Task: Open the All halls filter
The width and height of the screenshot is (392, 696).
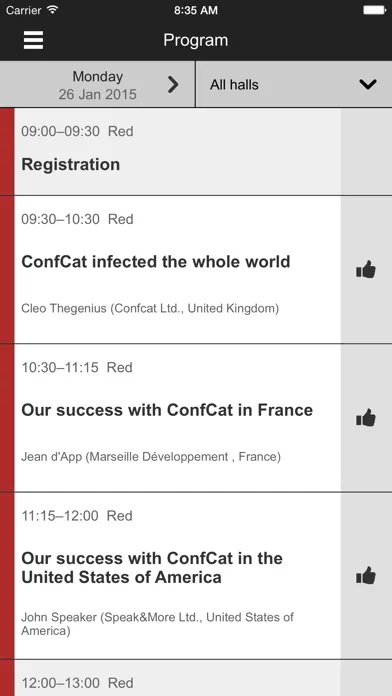Action: (294, 84)
